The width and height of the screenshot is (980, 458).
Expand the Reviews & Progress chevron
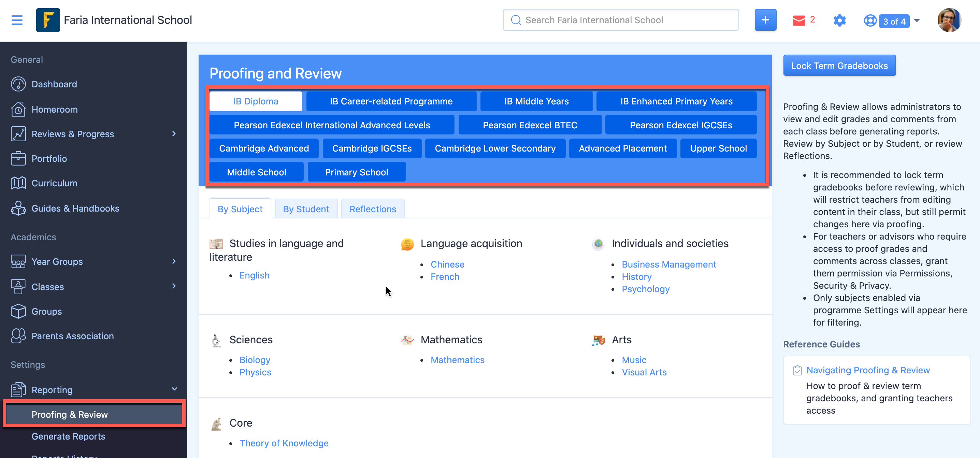[x=174, y=133]
